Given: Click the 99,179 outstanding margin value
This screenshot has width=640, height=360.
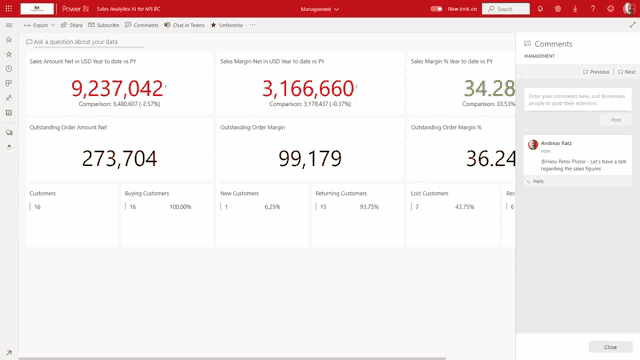Looking at the screenshot, I should point(310,158).
